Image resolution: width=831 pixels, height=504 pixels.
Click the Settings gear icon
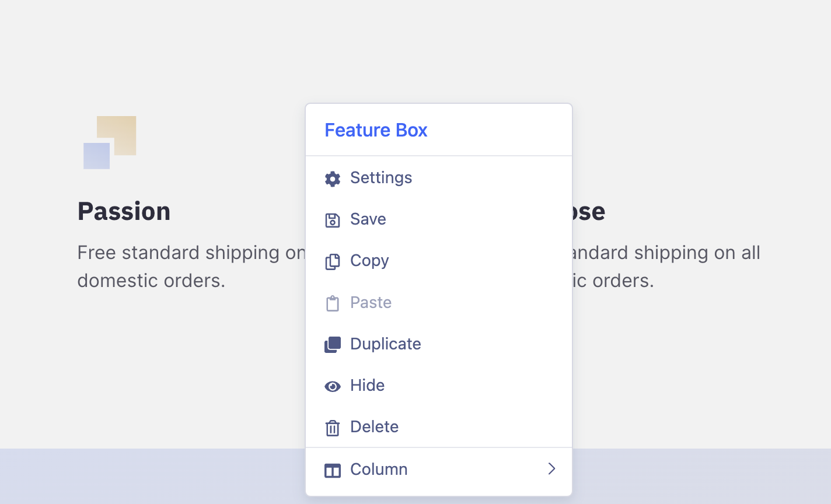pos(333,178)
